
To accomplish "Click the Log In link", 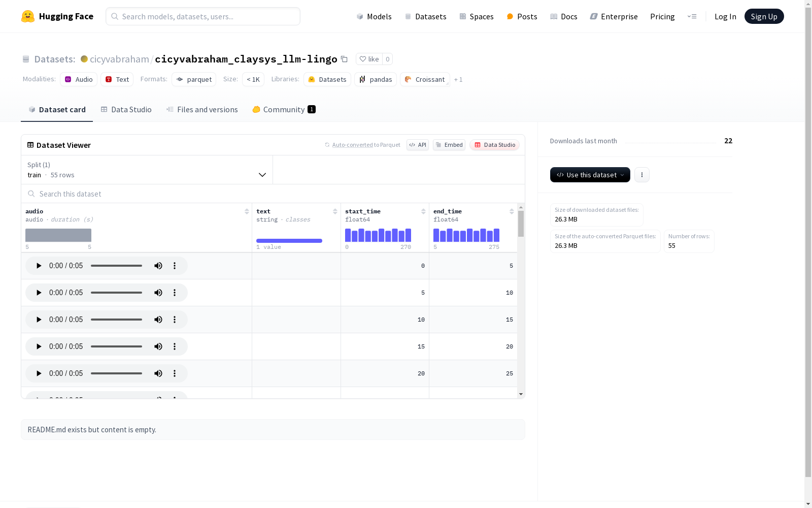I will (725, 16).
